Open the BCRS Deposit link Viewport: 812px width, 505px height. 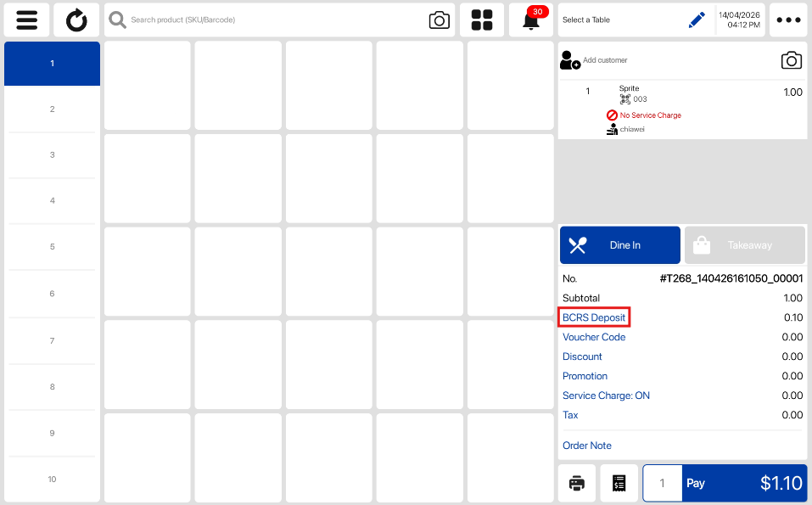[x=594, y=317]
